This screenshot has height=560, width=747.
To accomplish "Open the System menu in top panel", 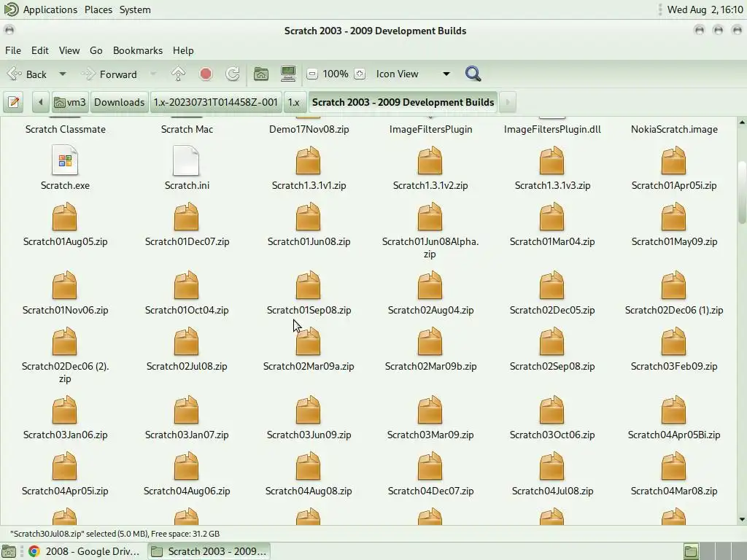I will click(x=135, y=9).
